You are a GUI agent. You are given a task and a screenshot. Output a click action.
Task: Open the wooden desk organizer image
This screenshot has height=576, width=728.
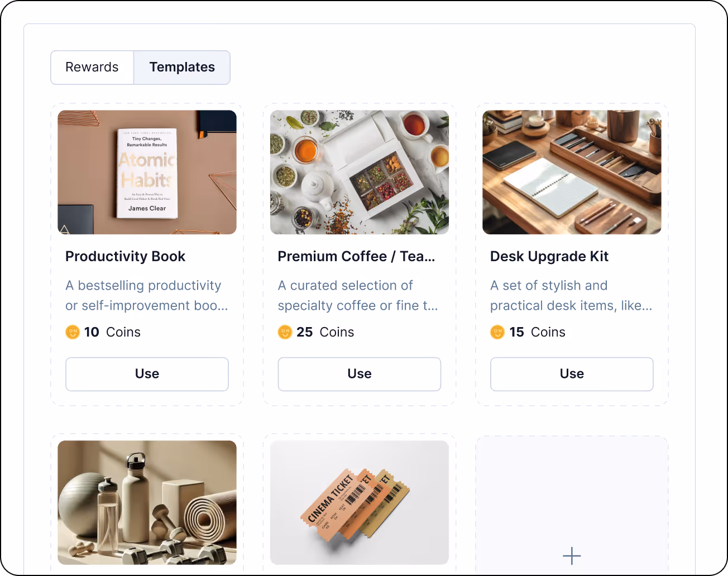[x=572, y=172]
